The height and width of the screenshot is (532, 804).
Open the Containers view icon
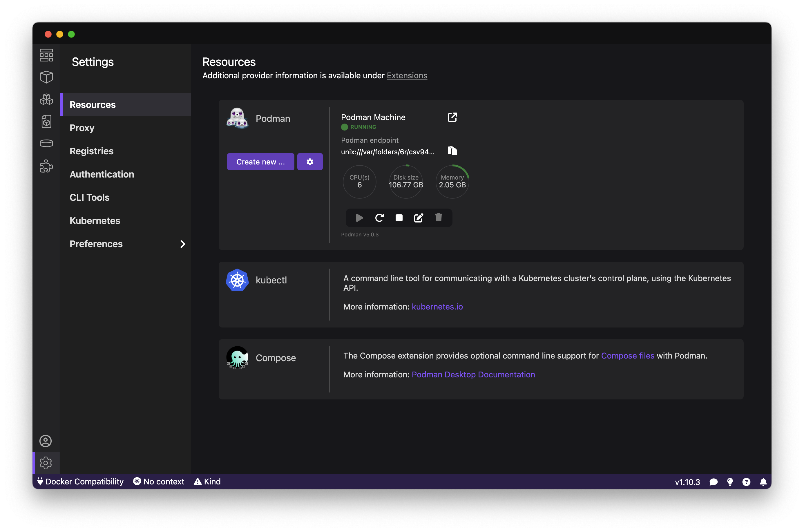46,77
